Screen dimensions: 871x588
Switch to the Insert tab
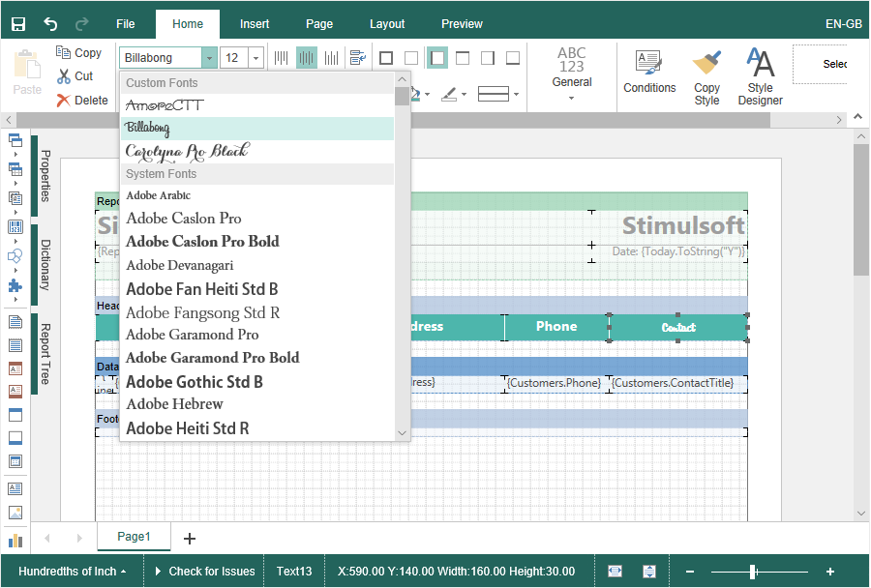255,24
